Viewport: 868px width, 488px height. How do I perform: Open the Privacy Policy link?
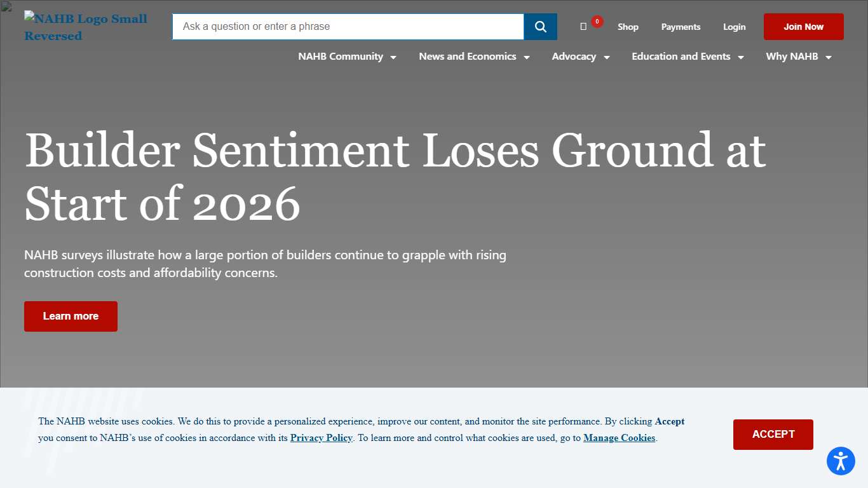tap(321, 438)
